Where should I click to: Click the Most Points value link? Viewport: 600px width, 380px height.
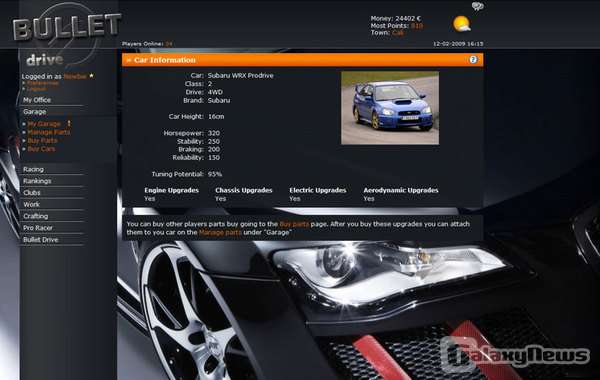[417, 26]
